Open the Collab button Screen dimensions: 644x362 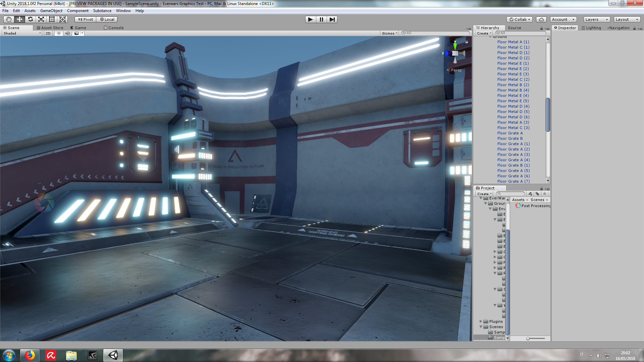pyautogui.click(x=520, y=19)
